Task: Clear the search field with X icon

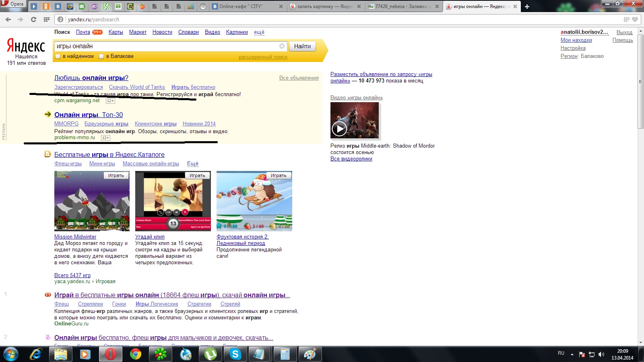Action: 282,46
